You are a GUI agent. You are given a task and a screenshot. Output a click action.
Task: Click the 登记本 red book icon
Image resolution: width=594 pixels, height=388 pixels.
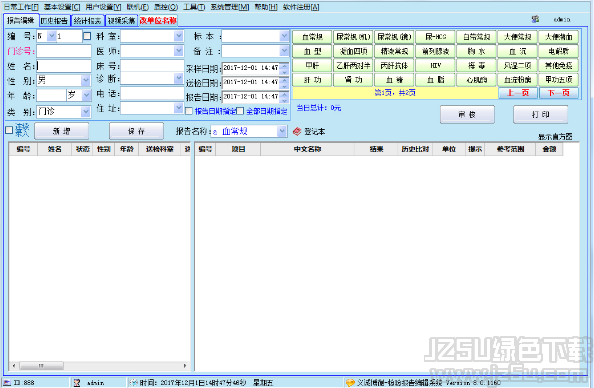(x=297, y=131)
